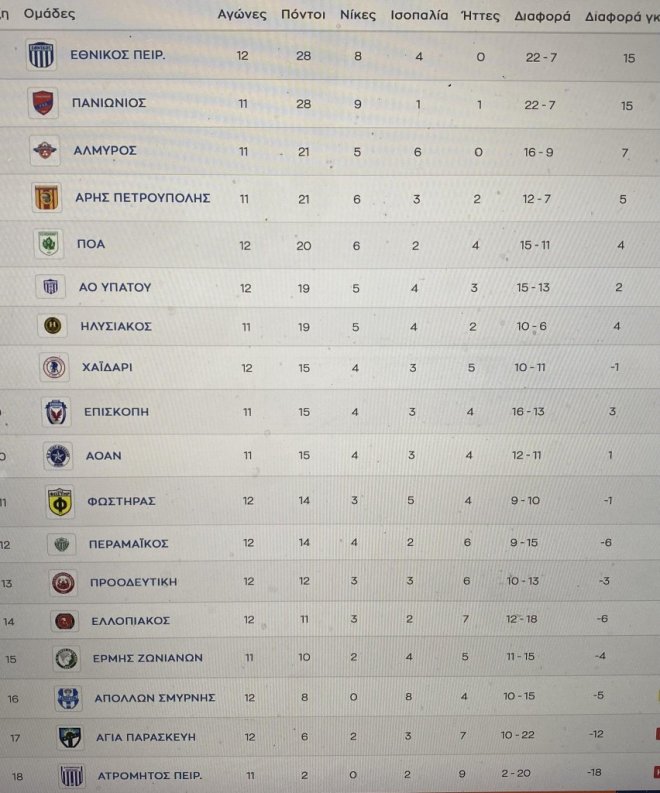
Task: Click the ΑΤΡΟΜΗΤΟΣ ΠΕΙΡ. team name
Action: (150, 776)
